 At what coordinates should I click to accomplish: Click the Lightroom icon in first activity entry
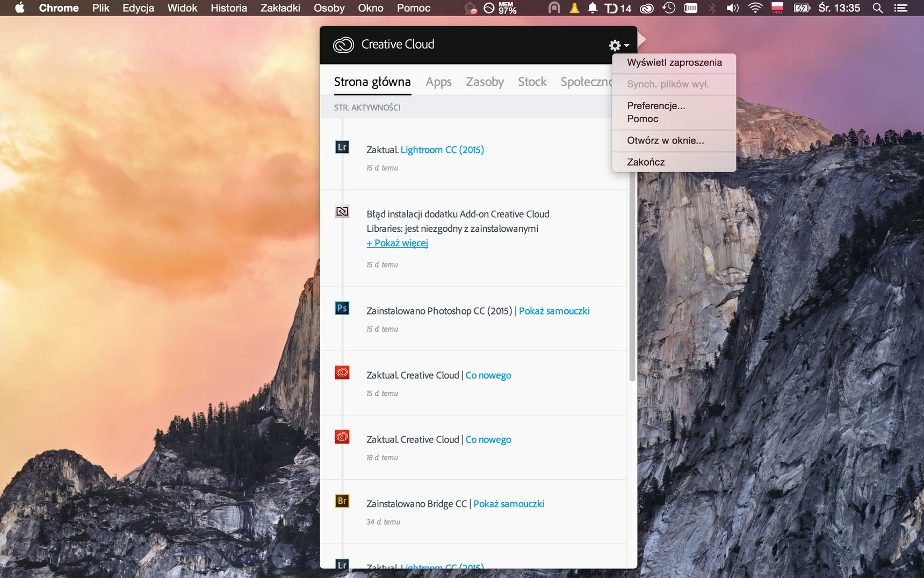(x=342, y=147)
